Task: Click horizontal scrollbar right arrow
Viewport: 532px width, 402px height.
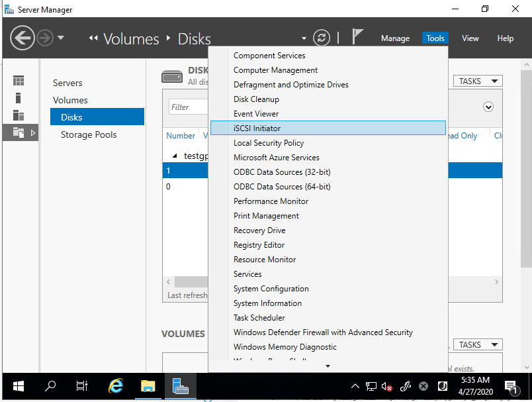Action: [x=496, y=282]
